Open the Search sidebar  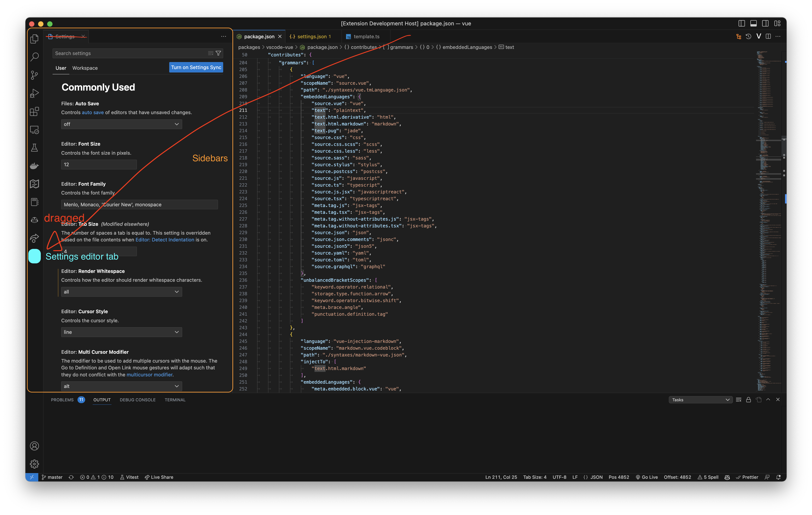(34, 57)
